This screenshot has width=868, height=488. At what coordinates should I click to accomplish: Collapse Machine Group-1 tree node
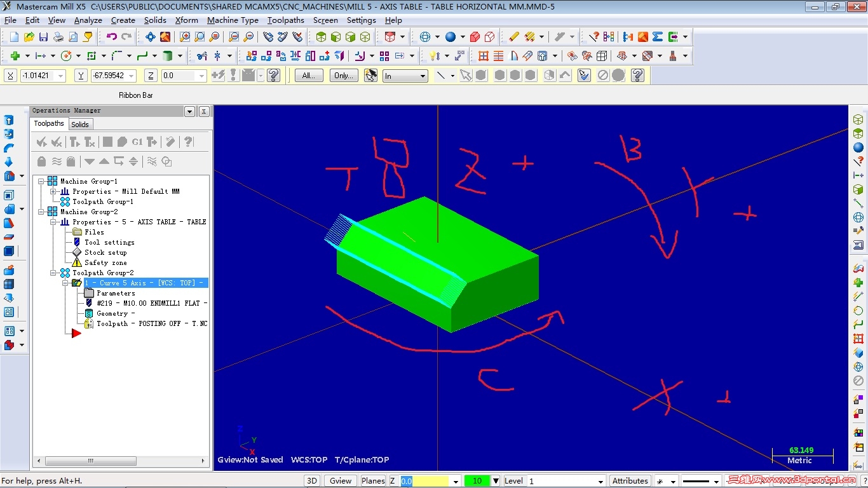pyautogui.click(x=41, y=181)
